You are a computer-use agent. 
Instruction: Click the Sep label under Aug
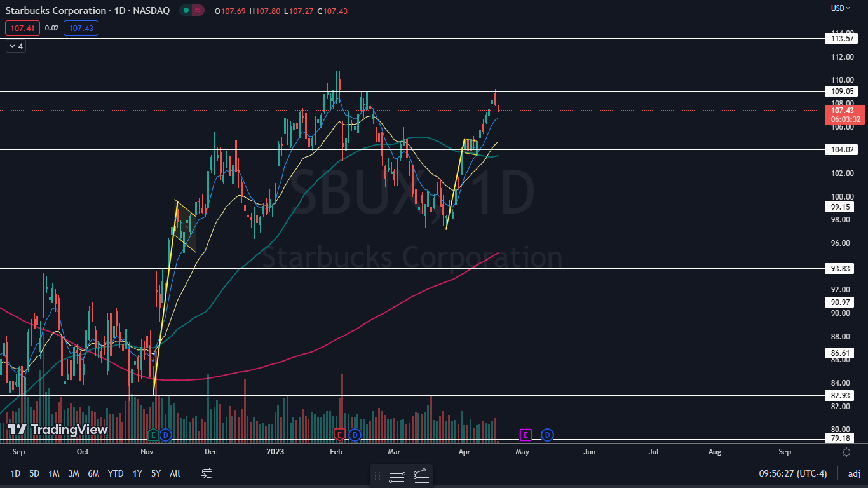785,452
